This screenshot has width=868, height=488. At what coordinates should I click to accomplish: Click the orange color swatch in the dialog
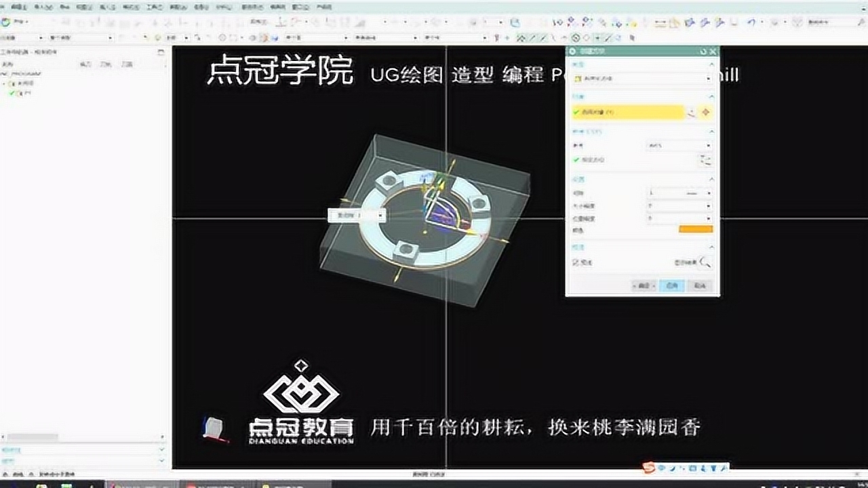click(696, 230)
